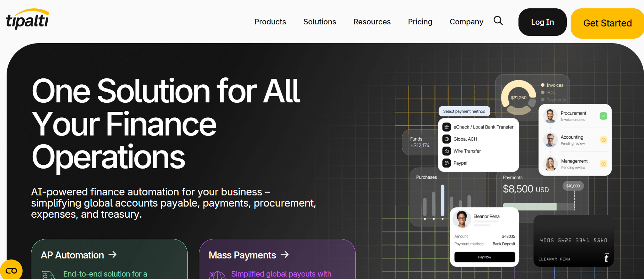
Task: Click the green Payments progress bar
Action: tap(530, 207)
